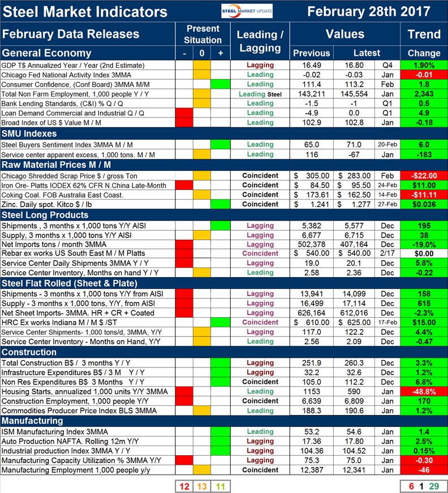This screenshot has width=448, height=493.
Task: Select the green Consumer Confidence situation cell
Action: point(220,84)
